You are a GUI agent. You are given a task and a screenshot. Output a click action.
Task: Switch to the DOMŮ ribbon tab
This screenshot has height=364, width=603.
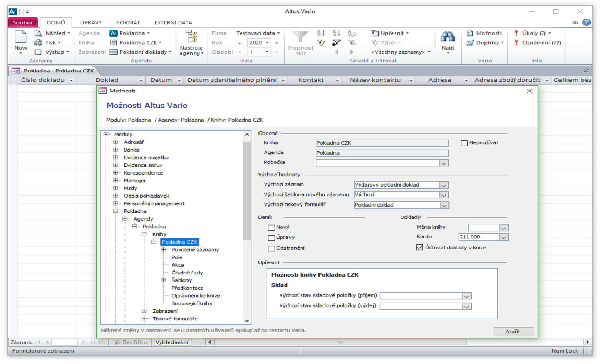pos(56,22)
